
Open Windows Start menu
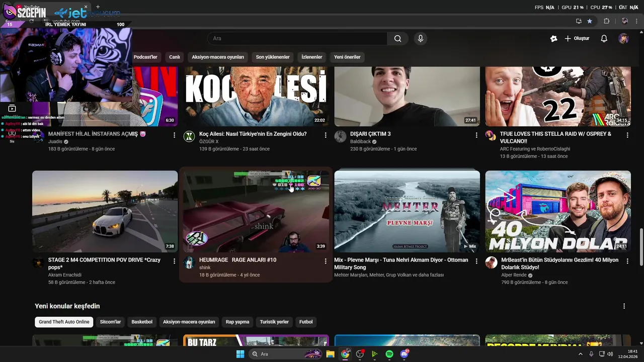click(x=240, y=354)
